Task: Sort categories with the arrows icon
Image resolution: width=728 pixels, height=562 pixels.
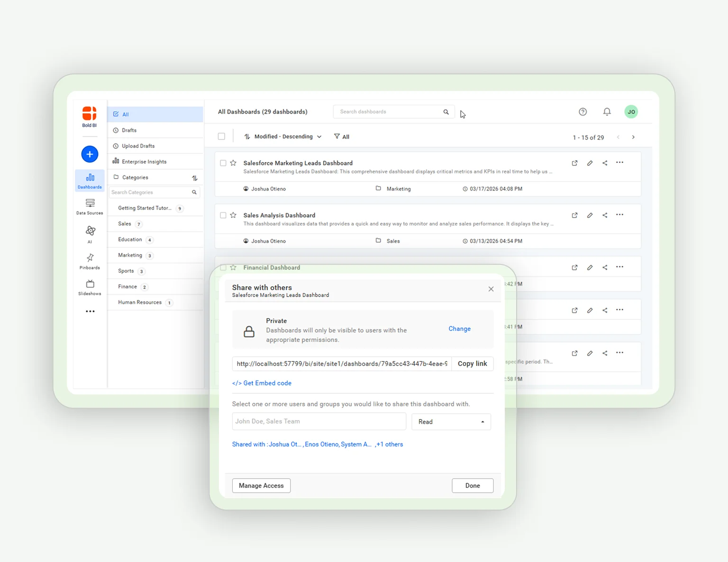Action: [195, 178]
